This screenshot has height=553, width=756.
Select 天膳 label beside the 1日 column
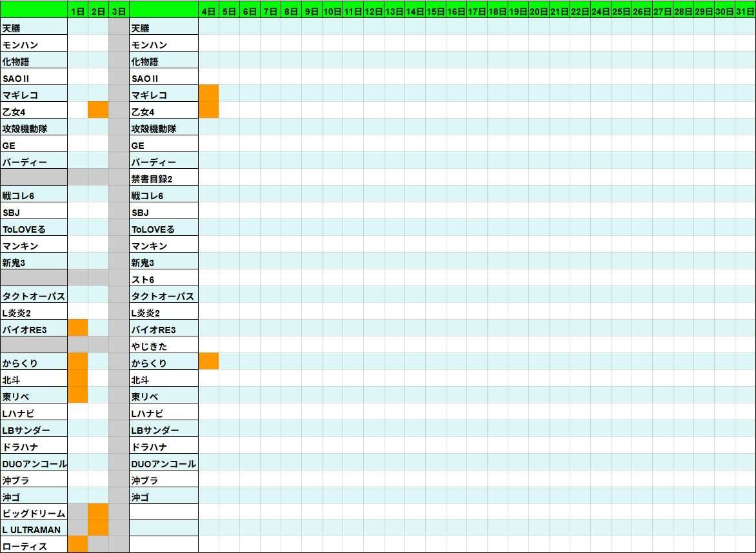click(x=34, y=26)
